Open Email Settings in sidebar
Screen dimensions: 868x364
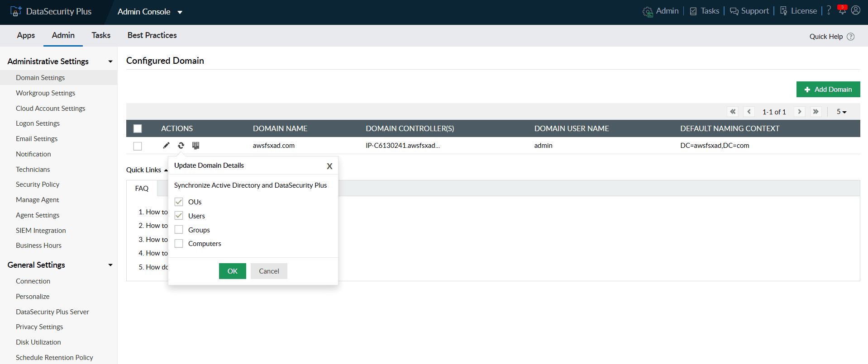coord(37,139)
